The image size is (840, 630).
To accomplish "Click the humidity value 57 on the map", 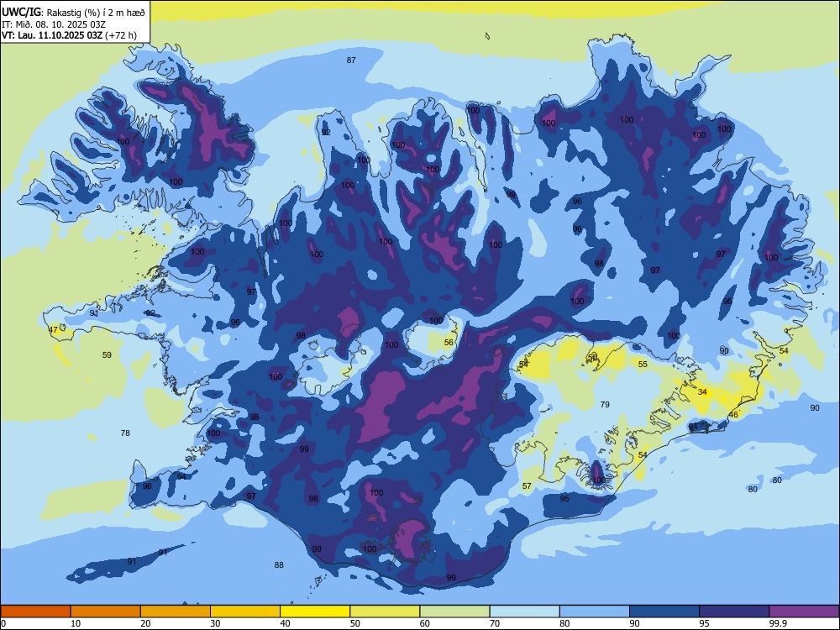I will [528, 486].
